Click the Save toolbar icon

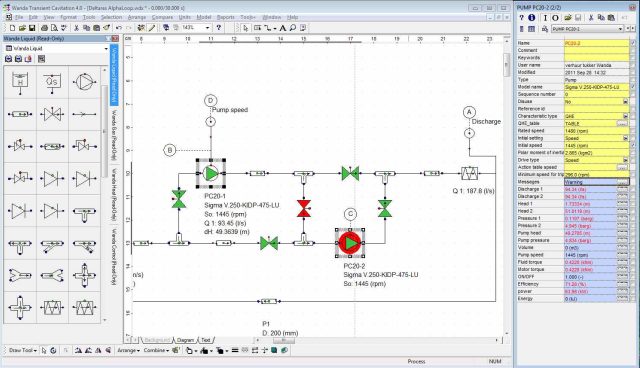click(x=31, y=28)
